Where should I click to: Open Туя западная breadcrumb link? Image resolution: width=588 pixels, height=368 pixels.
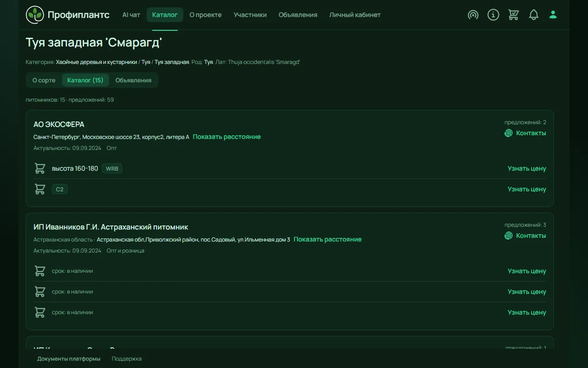[x=172, y=62]
